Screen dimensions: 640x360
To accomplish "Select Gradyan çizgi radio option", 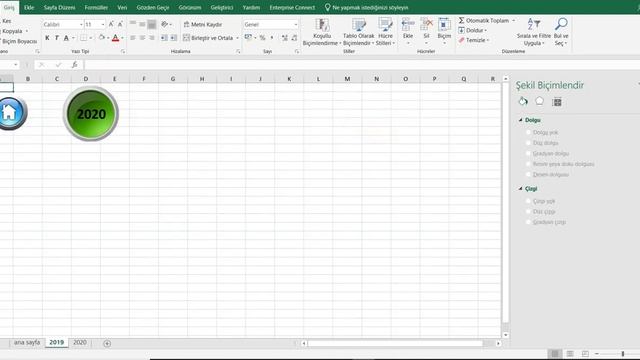I will 528,222.
